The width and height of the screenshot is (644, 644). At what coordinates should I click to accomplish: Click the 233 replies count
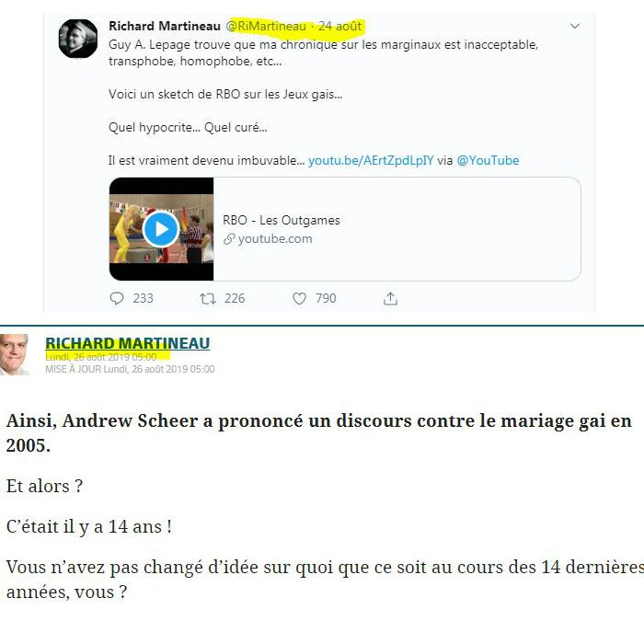point(143,298)
